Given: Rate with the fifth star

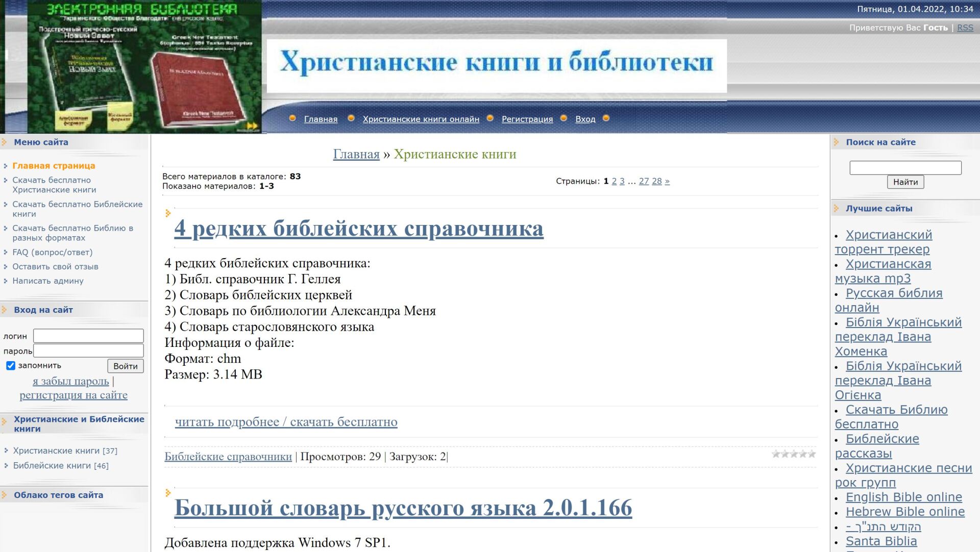Looking at the screenshot, I should click(812, 454).
